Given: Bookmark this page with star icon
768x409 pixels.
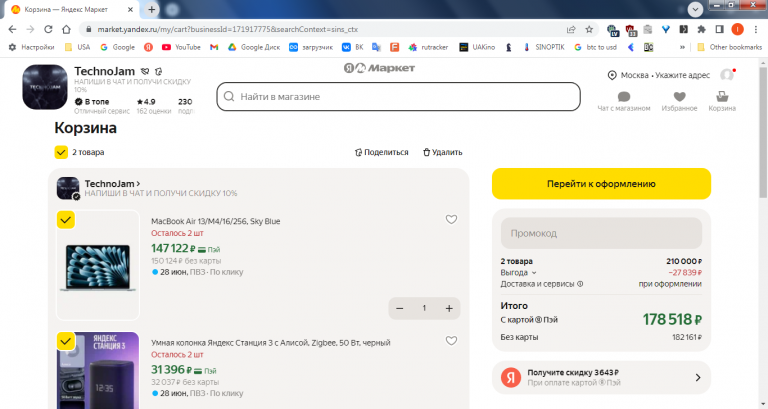Looking at the screenshot, I should (589, 29).
